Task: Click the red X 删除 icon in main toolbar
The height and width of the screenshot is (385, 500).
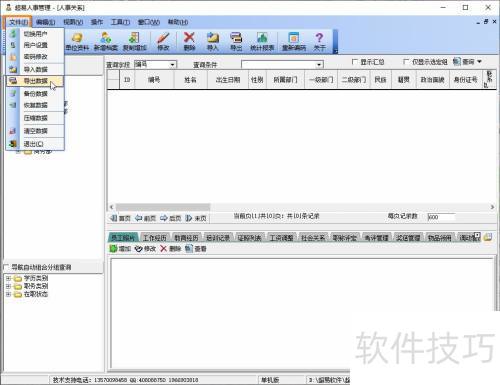Action: pos(189,42)
